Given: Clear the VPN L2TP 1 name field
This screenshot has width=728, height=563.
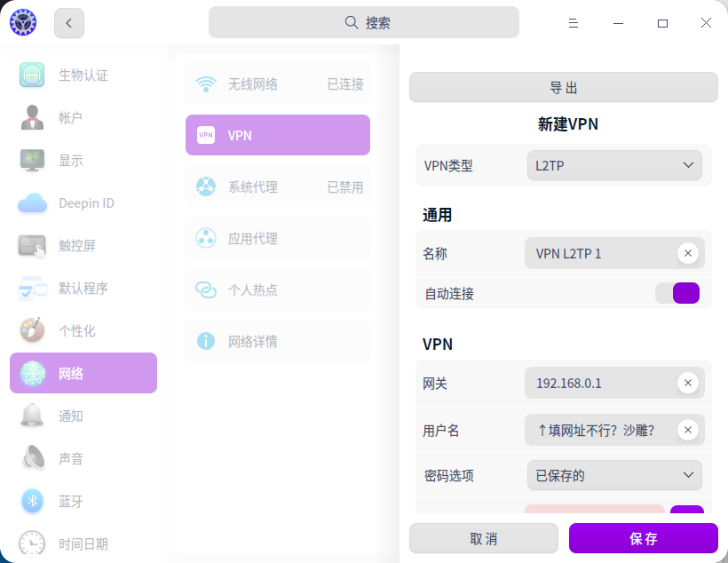Looking at the screenshot, I should click(x=688, y=253).
